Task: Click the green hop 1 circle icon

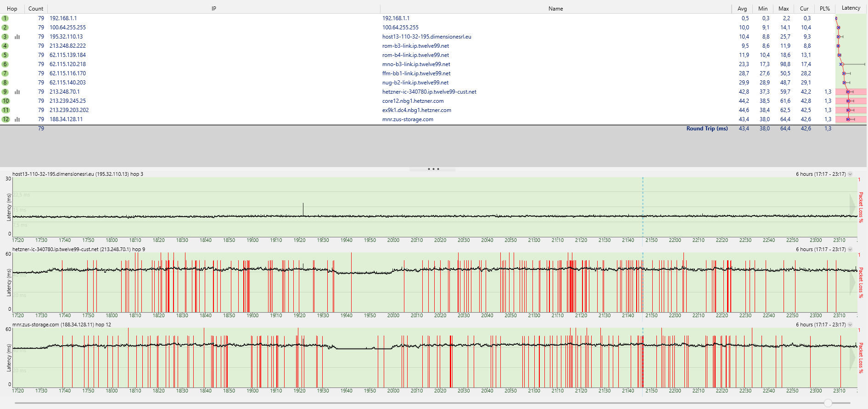Action: (5, 18)
